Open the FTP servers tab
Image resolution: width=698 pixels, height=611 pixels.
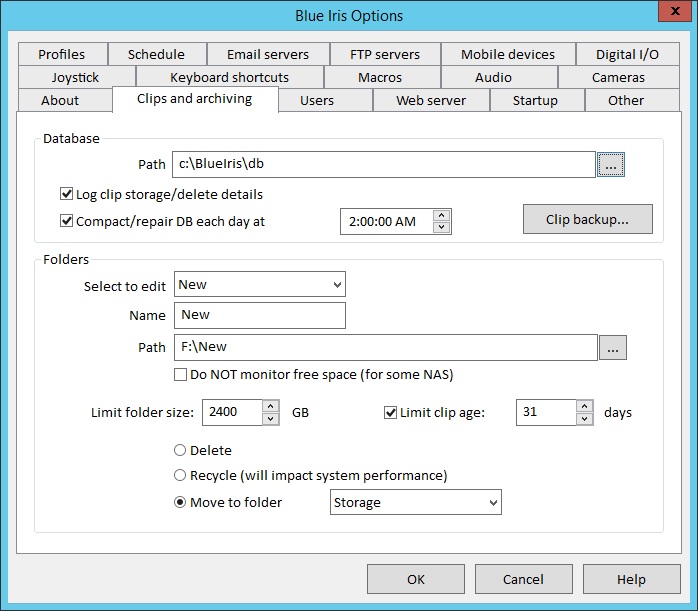point(385,54)
